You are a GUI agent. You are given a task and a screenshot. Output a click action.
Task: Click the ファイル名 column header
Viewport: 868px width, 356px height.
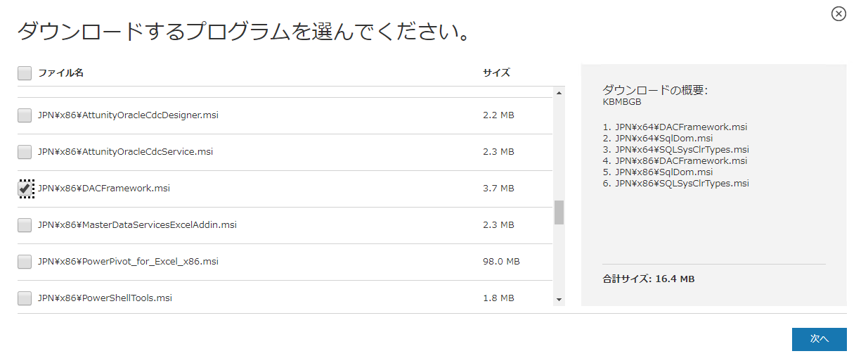point(60,73)
